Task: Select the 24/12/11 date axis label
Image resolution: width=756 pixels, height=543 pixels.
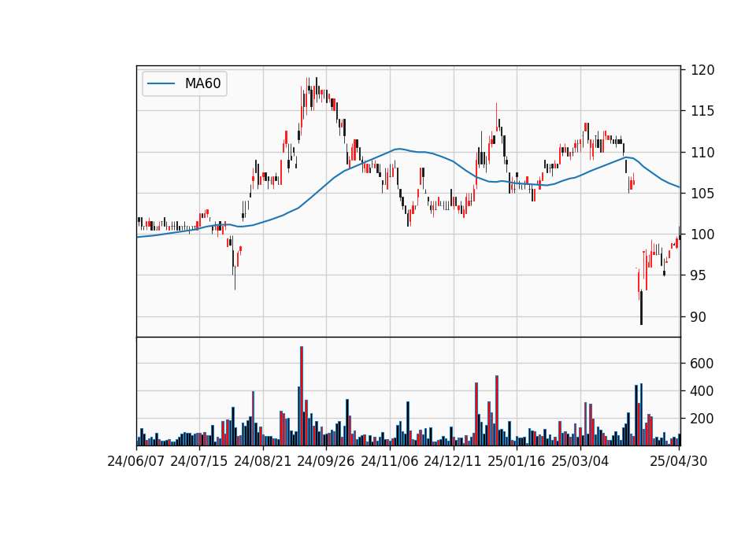Action: (453, 461)
